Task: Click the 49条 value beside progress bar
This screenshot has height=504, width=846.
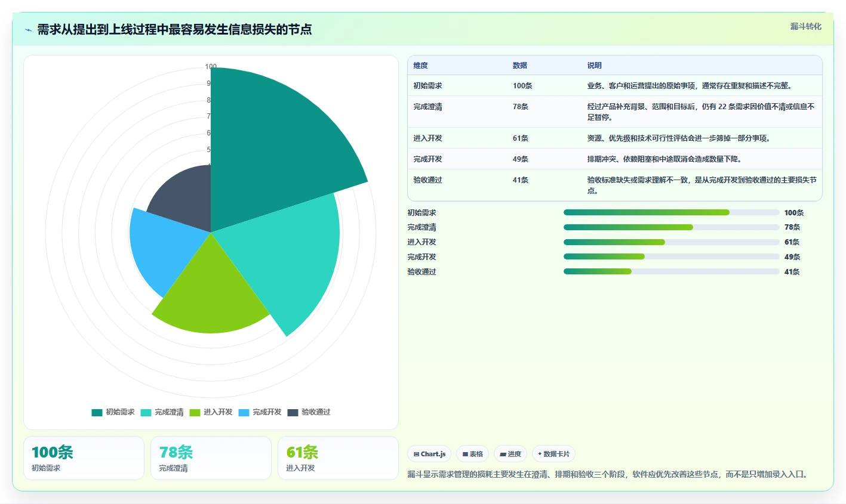Action: point(792,257)
